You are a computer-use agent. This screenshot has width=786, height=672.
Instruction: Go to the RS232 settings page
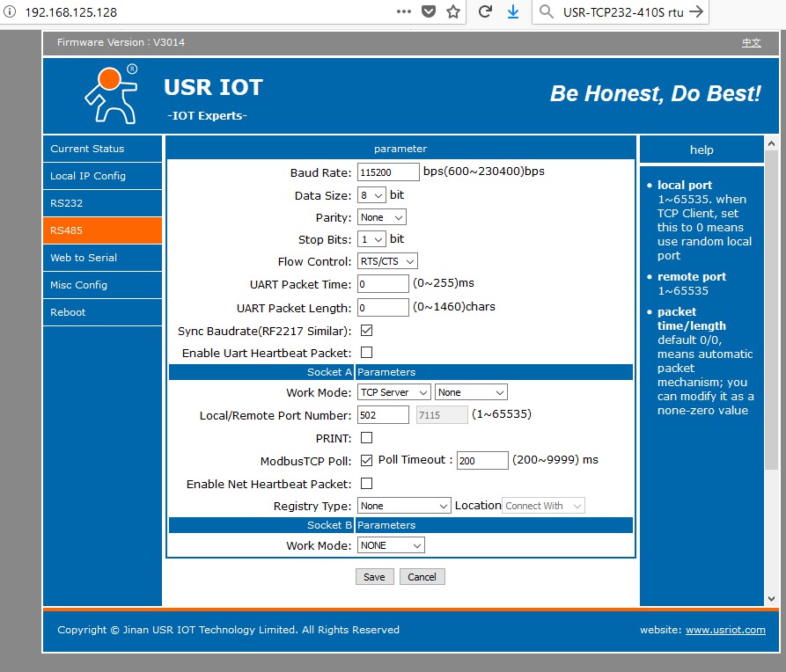coord(102,202)
